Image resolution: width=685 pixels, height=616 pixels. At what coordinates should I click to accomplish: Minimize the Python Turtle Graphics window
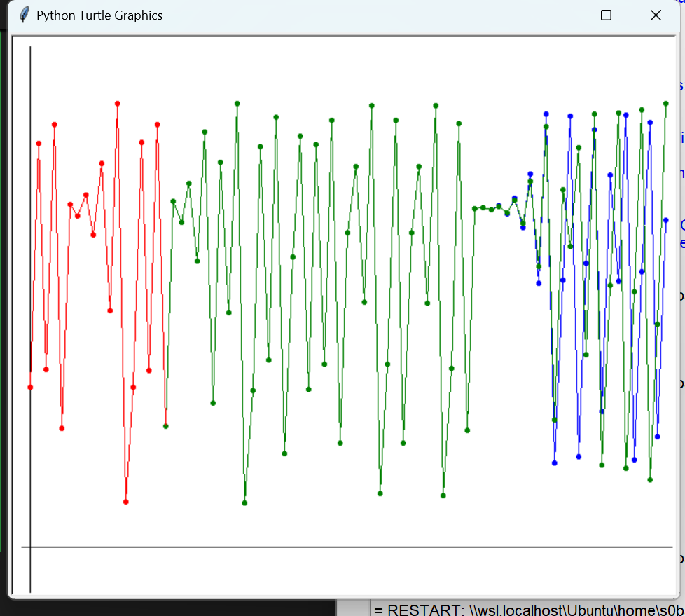pos(558,15)
